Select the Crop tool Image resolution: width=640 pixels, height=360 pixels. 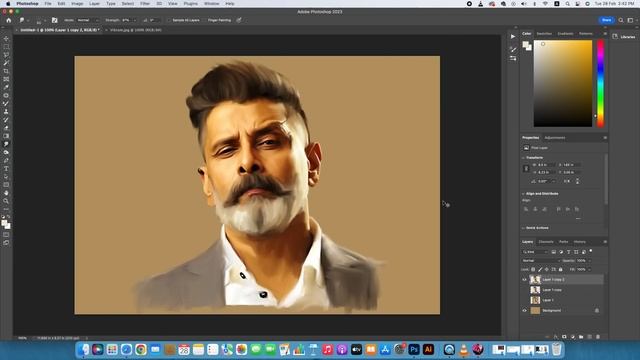(6, 71)
